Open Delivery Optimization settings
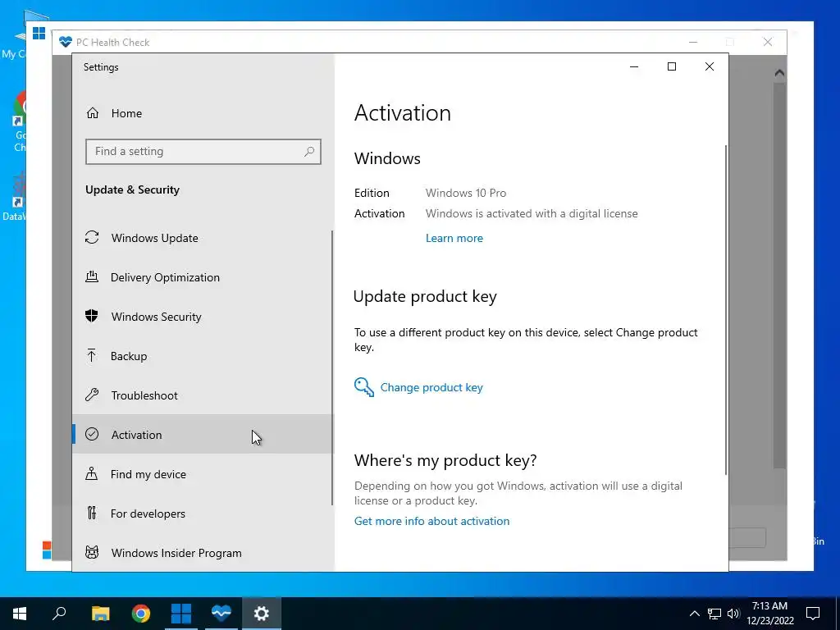This screenshot has height=630, width=840. click(203, 277)
